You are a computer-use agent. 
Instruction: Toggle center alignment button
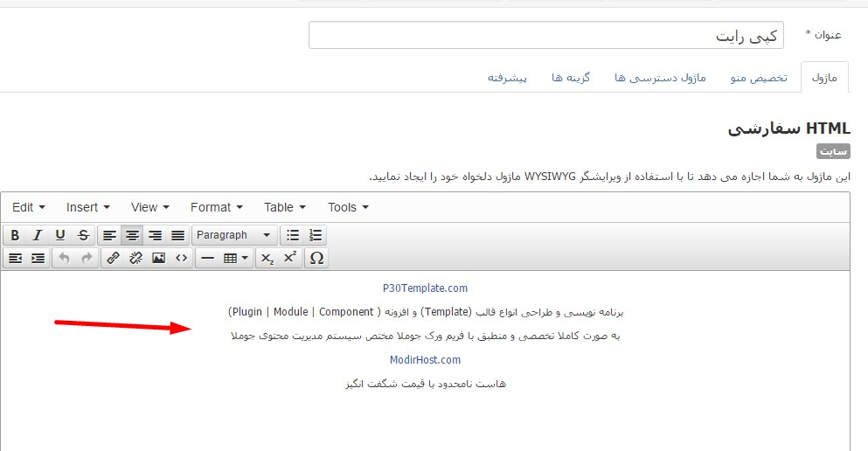point(132,235)
